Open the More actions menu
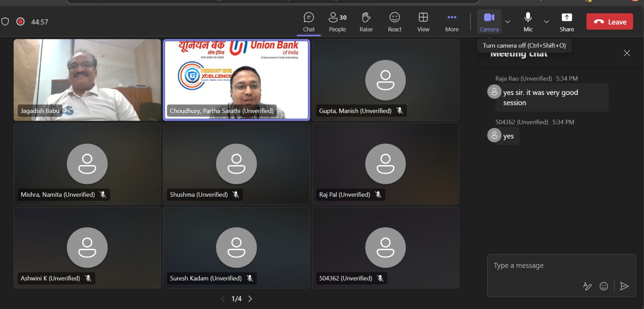This screenshot has height=309, width=644. tap(452, 22)
